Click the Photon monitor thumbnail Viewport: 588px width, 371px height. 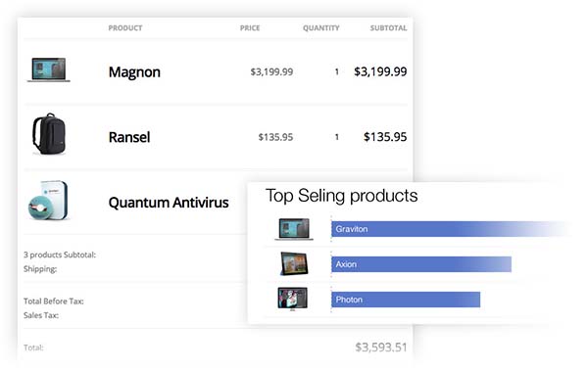[x=292, y=299]
